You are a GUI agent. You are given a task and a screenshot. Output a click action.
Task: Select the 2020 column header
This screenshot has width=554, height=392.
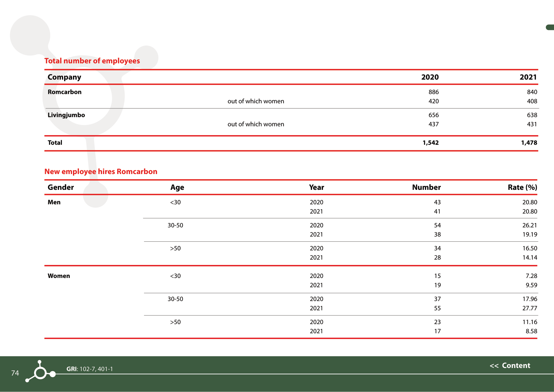click(x=430, y=77)
